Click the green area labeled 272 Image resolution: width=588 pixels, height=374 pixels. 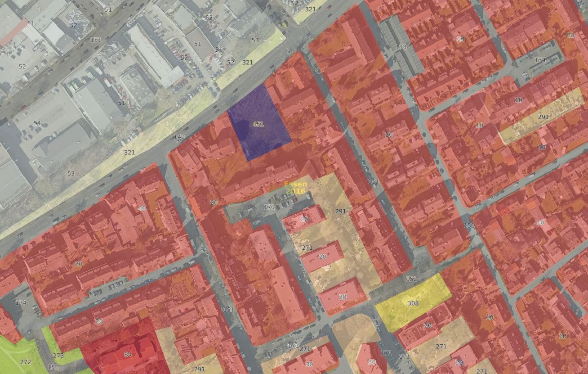point(26,362)
